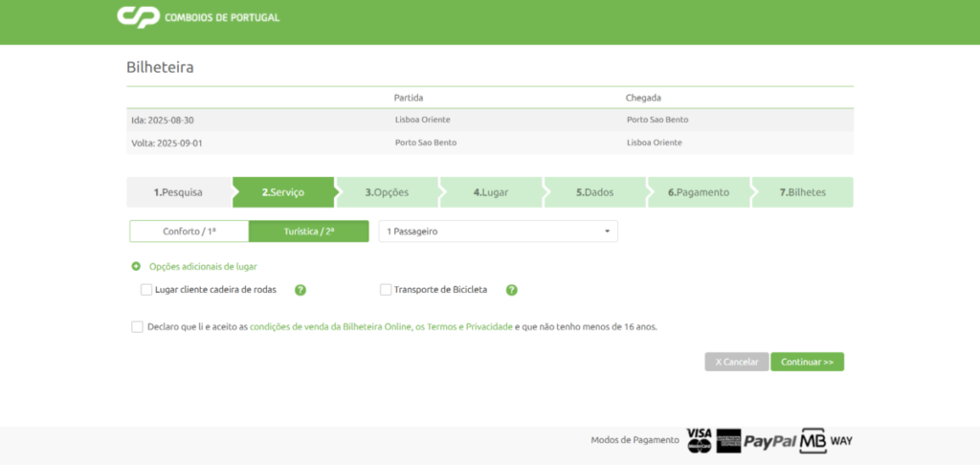Open help icon for wheelchair seat option
The width and height of the screenshot is (980, 465).
300,290
